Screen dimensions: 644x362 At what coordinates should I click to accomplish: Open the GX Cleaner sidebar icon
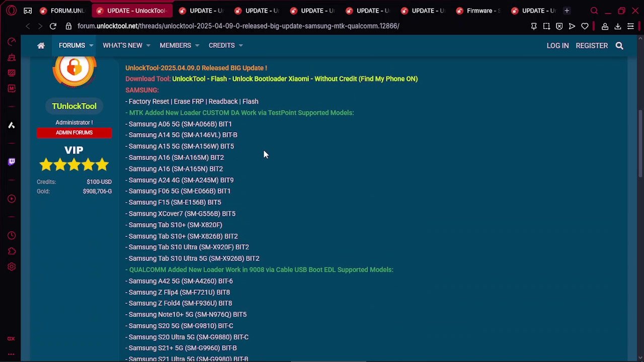[11, 57]
